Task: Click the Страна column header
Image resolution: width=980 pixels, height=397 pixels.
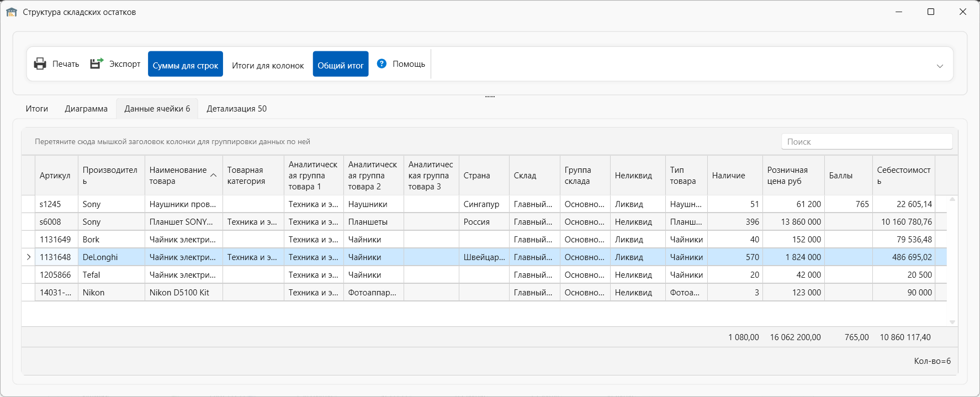Action: click(x=484, y=176)
